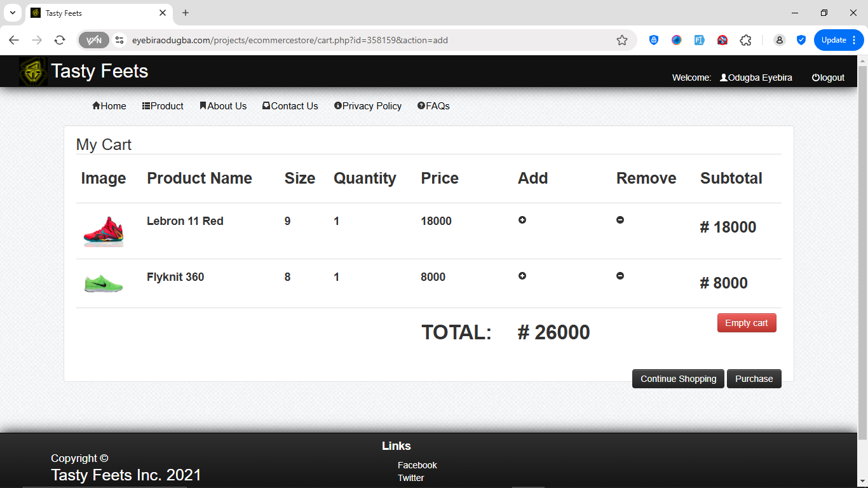
Task: Open the Twitter footer link
Action: click(x=410, y=478)
